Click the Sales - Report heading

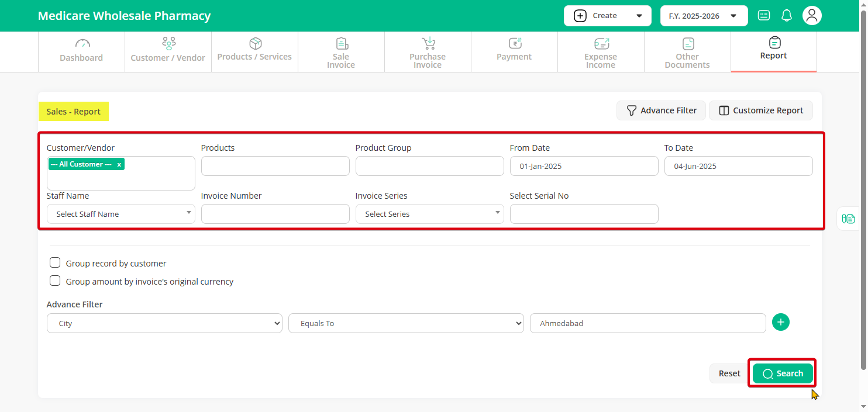tap(74, 112)
